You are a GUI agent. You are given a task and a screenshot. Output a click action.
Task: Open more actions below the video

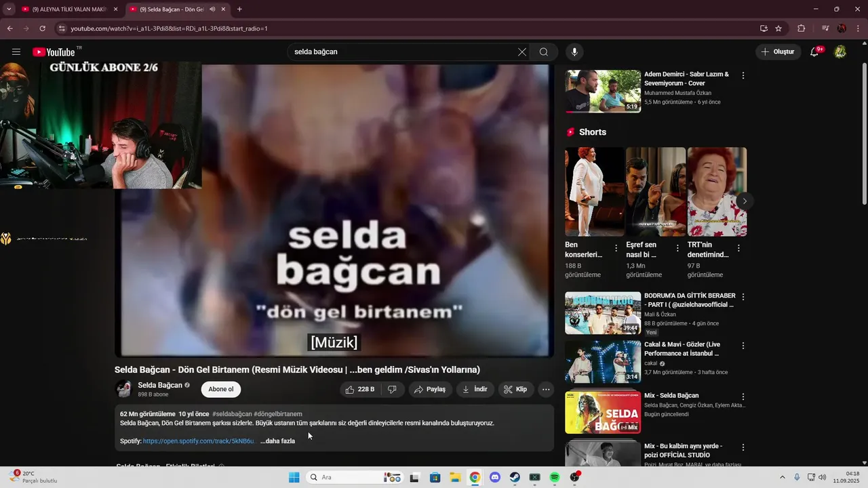pos(546,390)
